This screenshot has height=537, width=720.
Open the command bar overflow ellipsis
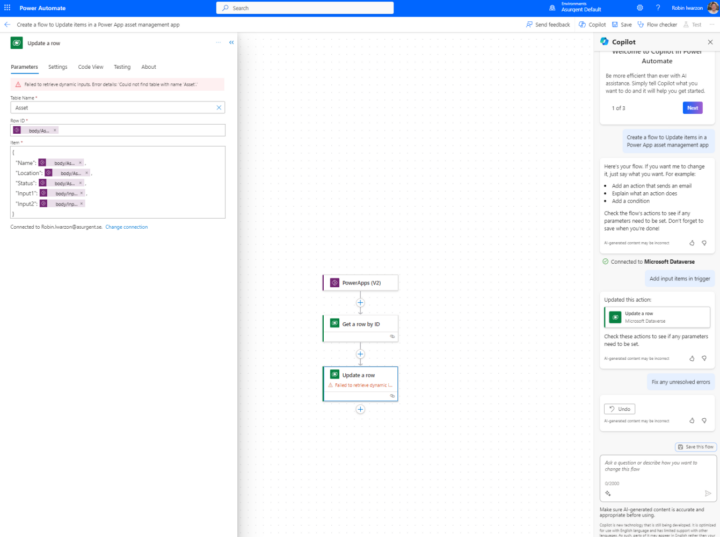712,25
